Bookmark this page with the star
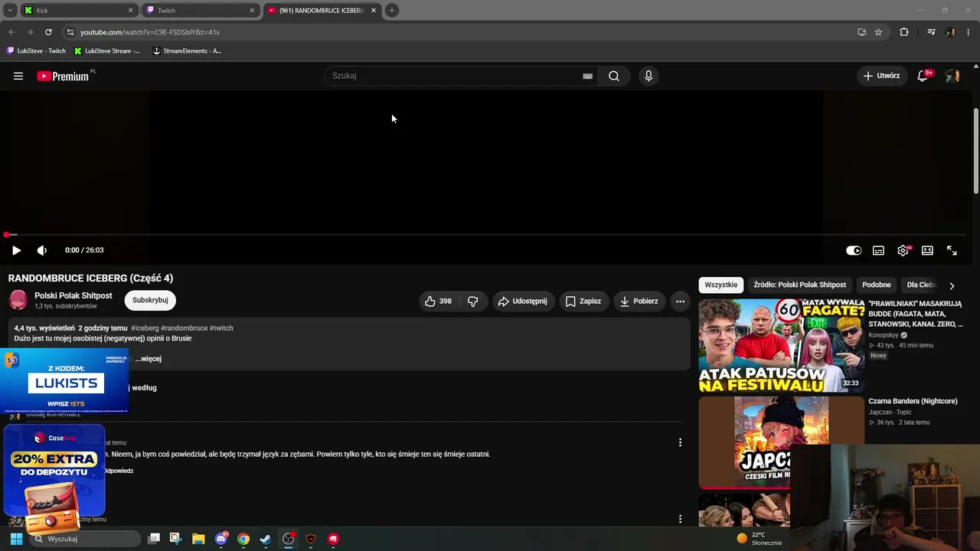The image size is (980, 551). [x=878, y=32]
